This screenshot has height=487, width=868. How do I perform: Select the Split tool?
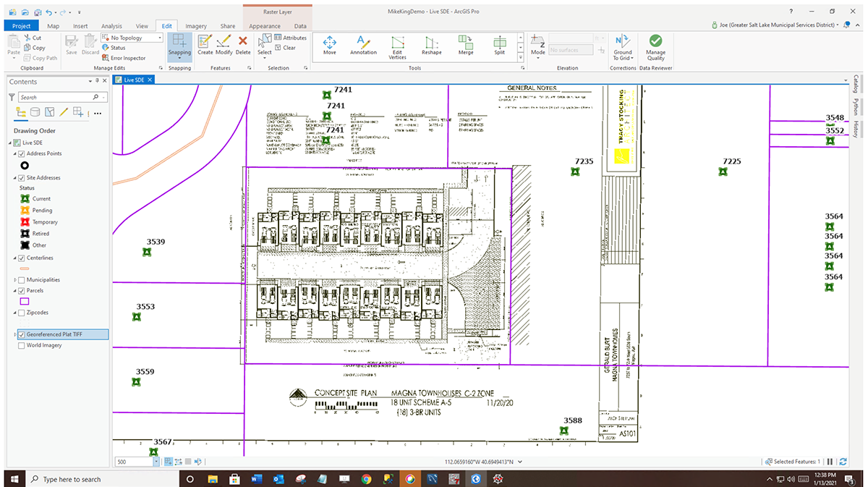(x=500, y=45)
